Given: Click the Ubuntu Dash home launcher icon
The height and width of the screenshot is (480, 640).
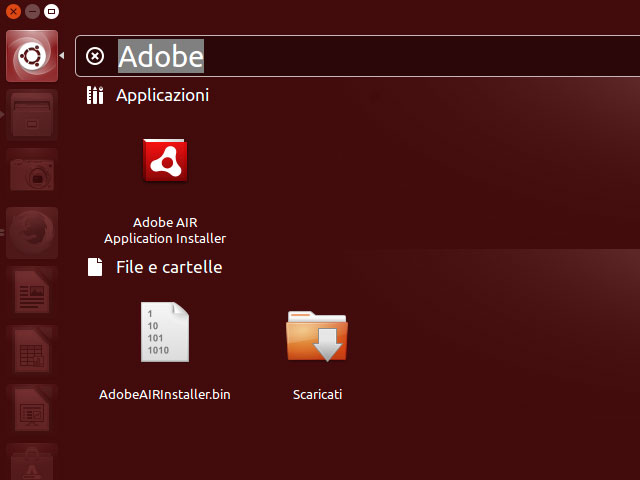Looking at the screenshot, I should tap(32, 56).
